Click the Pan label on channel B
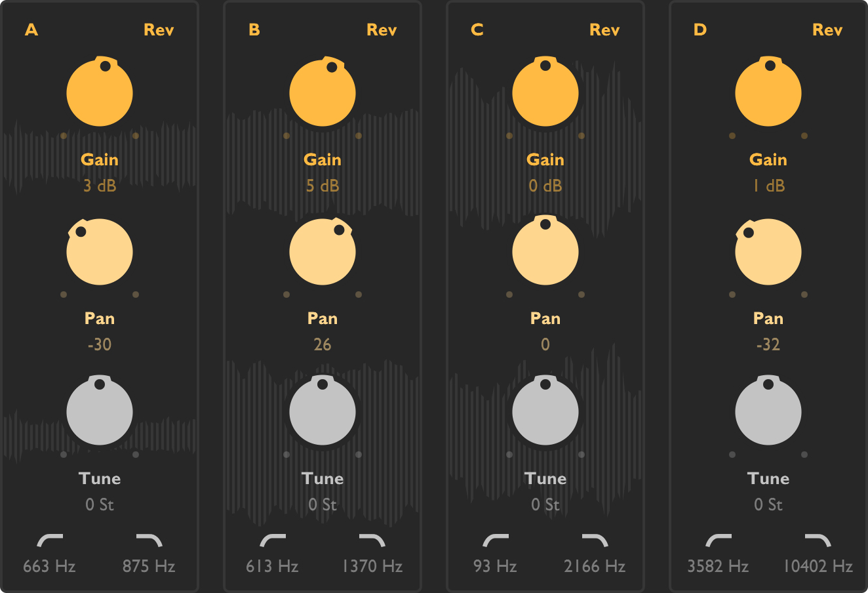Image resolution: width=868 pixels, height=593 pixels. pos(323,319)
